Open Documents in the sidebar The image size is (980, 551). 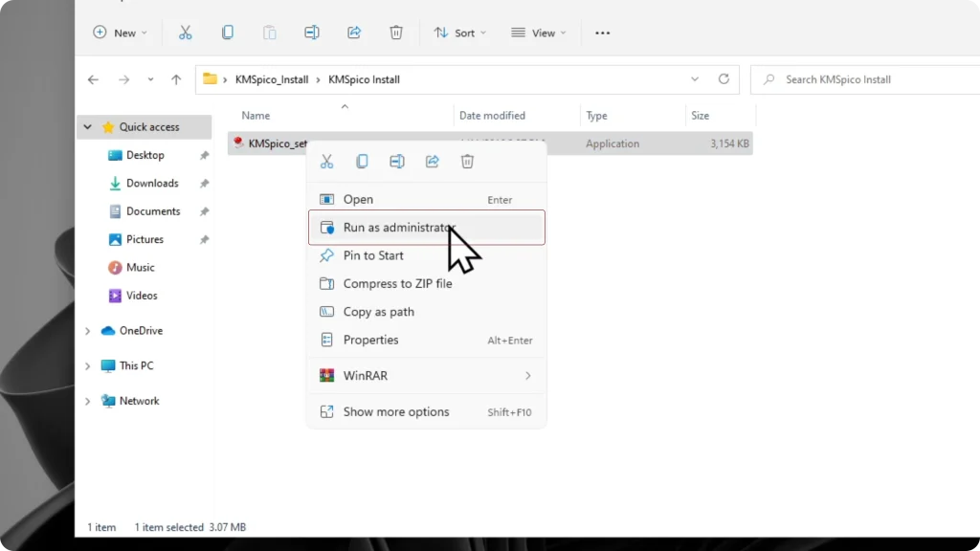tap(153, 211)
